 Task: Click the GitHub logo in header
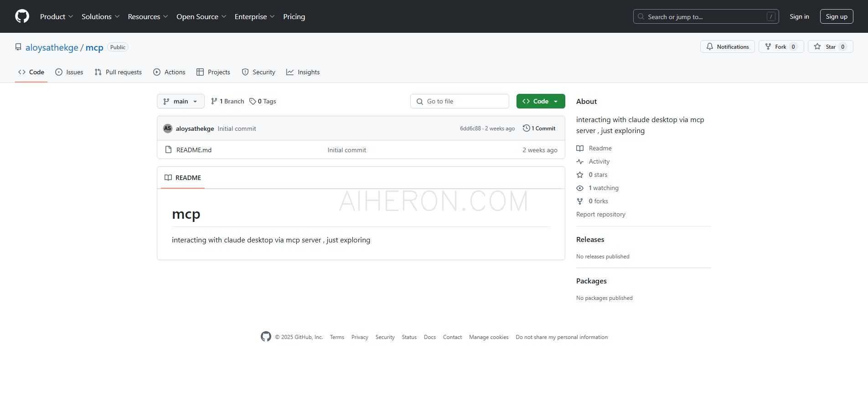click(22, 16)
